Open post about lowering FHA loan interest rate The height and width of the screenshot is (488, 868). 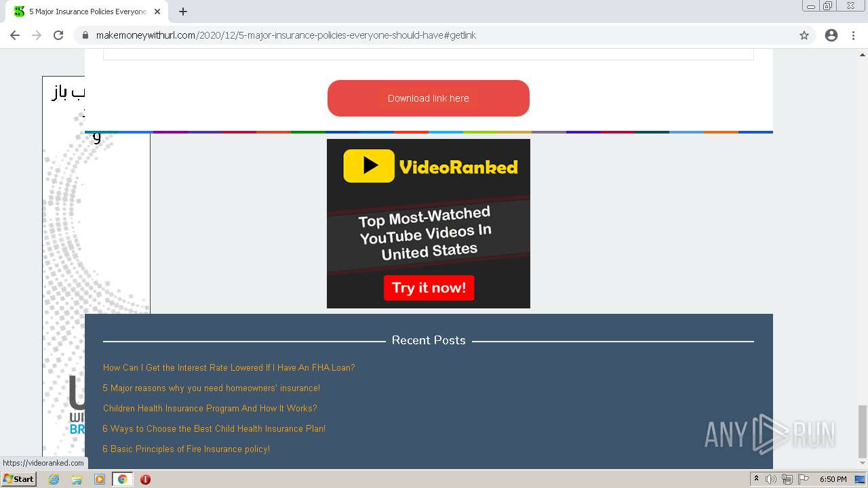click(229, 367)
